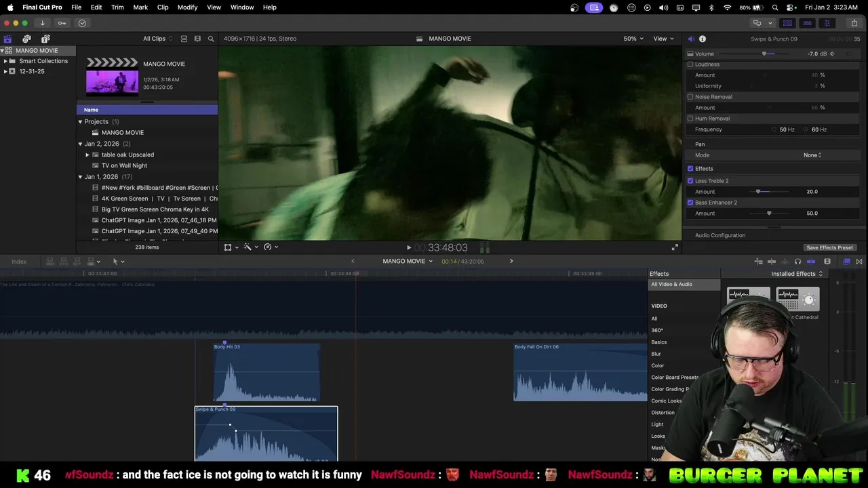This screenshot has height=488, width=868.
Task: Expand the table oak Upscaled clip
Action: tap(87, 155)
